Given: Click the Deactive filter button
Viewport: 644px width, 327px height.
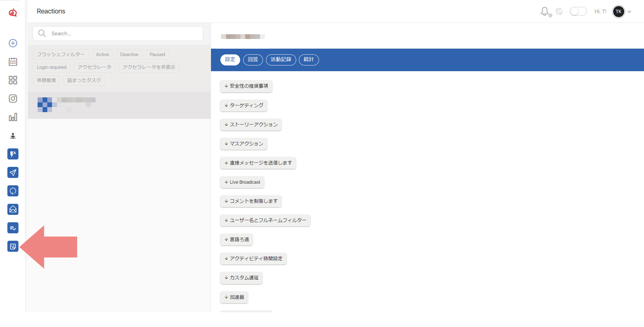Looking at the screenshot, I should tap(129, 55).
